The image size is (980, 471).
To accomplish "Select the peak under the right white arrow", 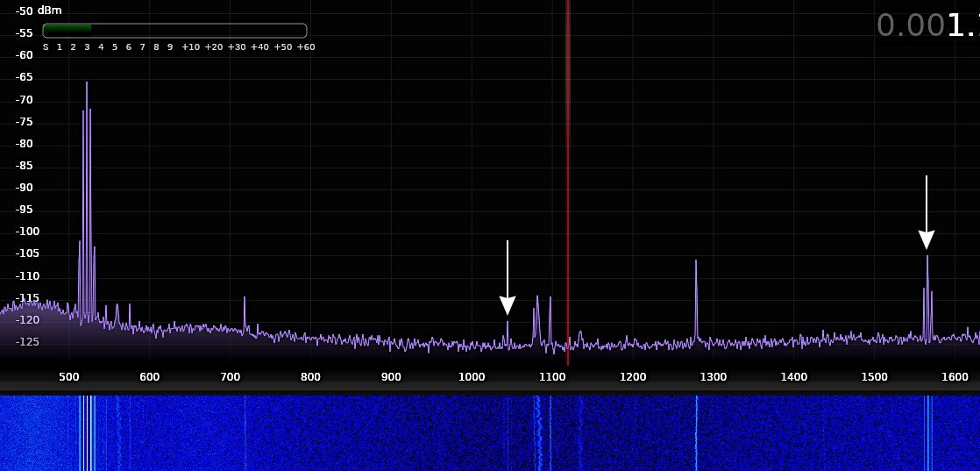I will 927,259.
